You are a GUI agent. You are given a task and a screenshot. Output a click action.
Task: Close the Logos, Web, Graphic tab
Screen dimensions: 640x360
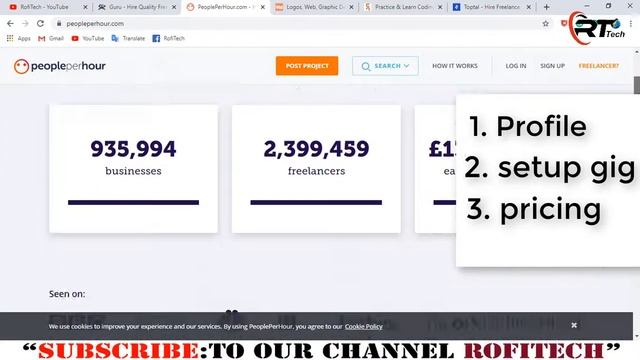click(x=351, y=7)
